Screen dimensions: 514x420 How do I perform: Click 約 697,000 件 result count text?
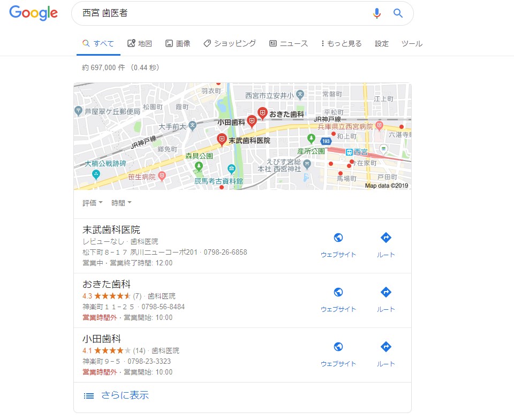(x=103, y=67)
